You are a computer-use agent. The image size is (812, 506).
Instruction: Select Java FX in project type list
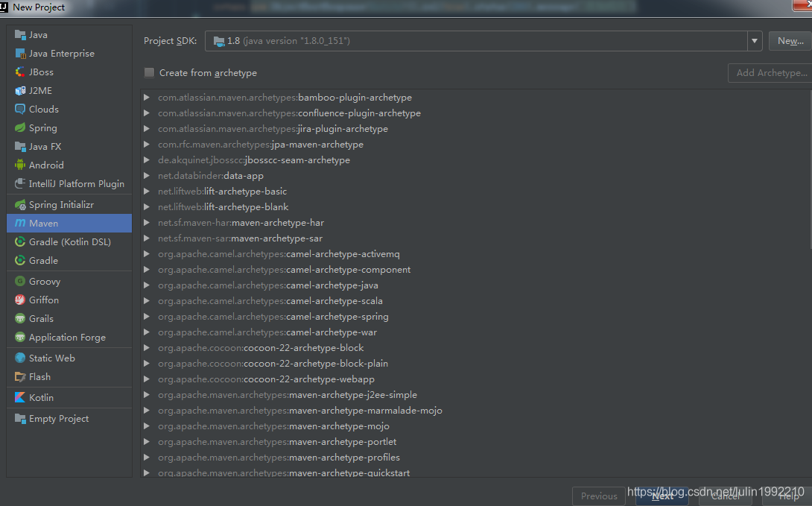click(45, 147)
